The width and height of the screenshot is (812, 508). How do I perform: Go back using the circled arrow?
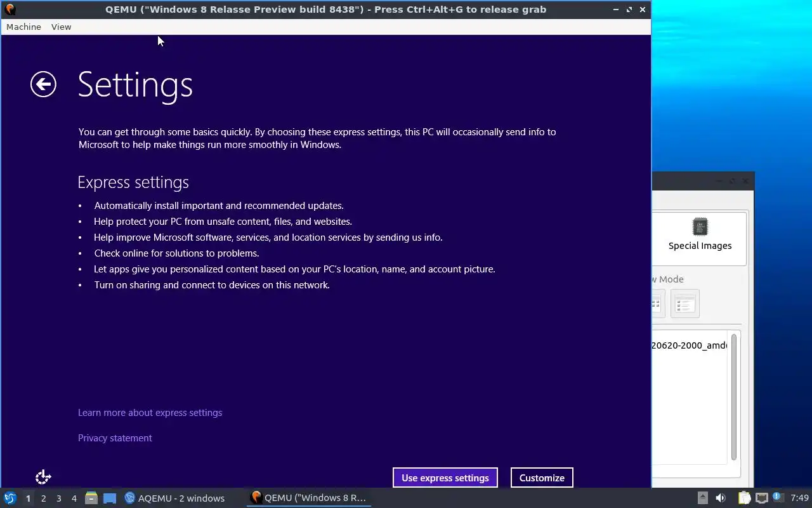pyautogui.click(x=43, y=84)
